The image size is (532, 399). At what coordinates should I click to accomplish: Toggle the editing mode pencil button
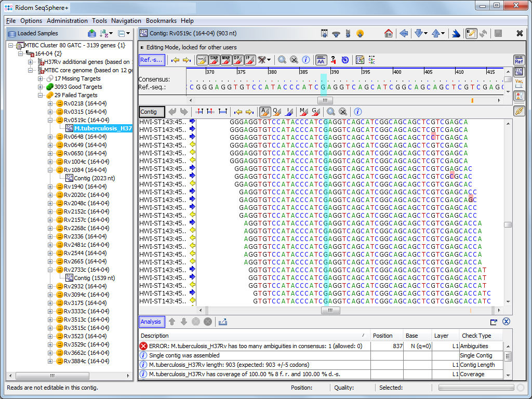[x=471, y=33]
